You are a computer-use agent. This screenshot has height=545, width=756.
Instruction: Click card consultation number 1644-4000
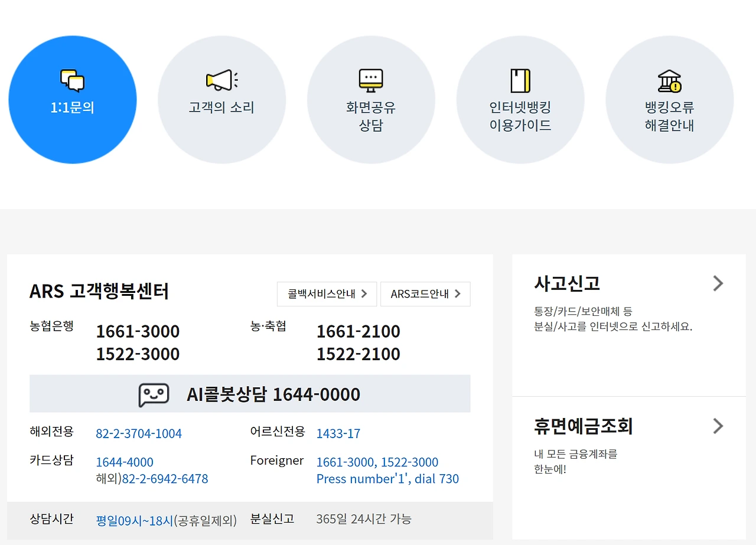pos(125,462)
